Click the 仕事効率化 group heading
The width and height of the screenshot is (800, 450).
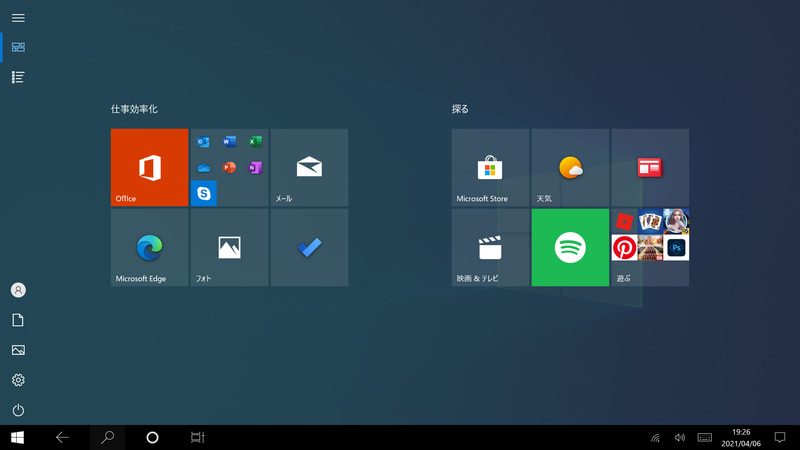[134, 109]
